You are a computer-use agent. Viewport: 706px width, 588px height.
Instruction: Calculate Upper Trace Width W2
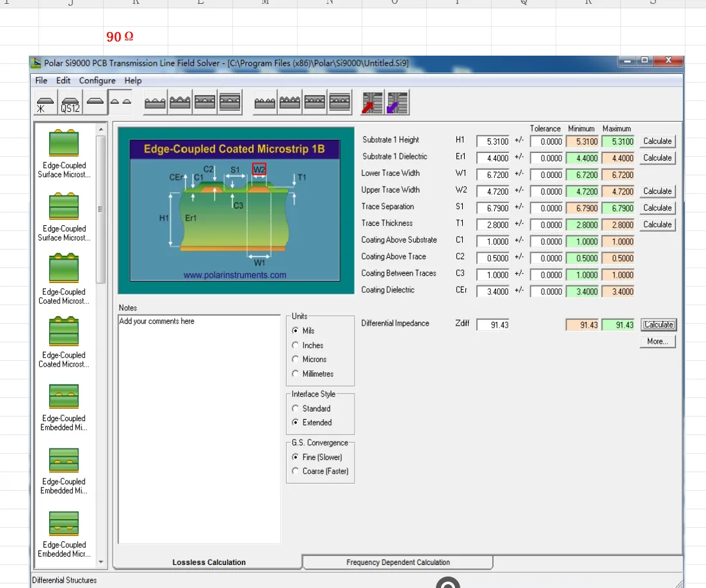pyautogui.click(x=657, y=191)
